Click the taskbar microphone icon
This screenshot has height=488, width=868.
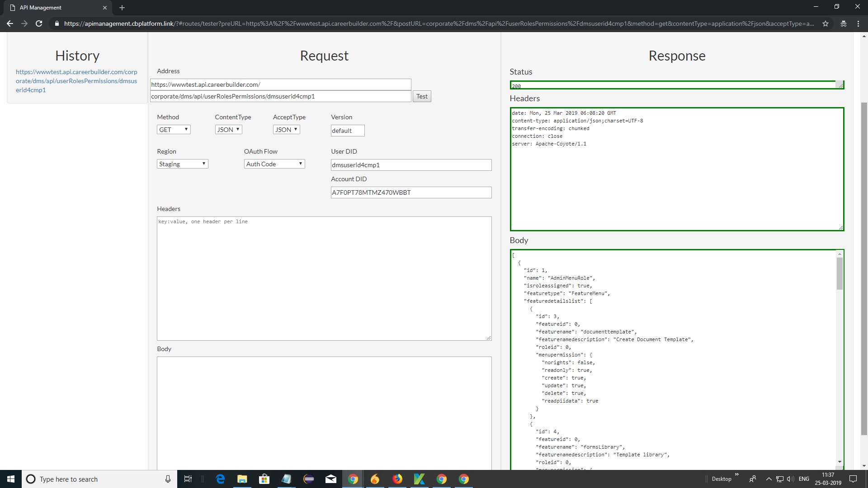[x=168, y=479]
